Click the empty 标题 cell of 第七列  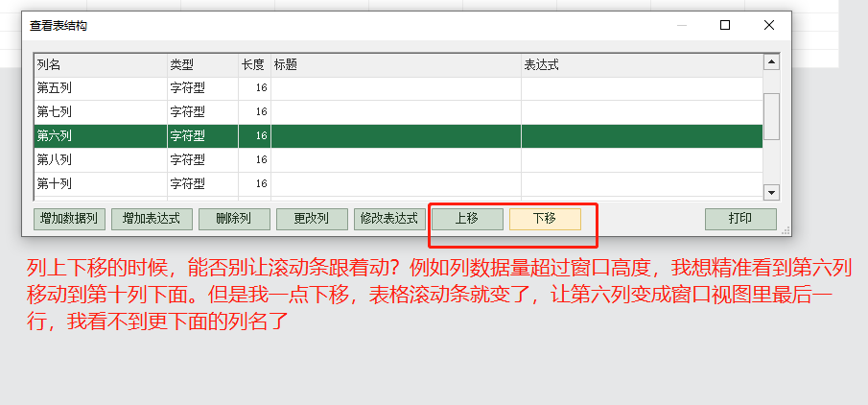pos(396,112)
